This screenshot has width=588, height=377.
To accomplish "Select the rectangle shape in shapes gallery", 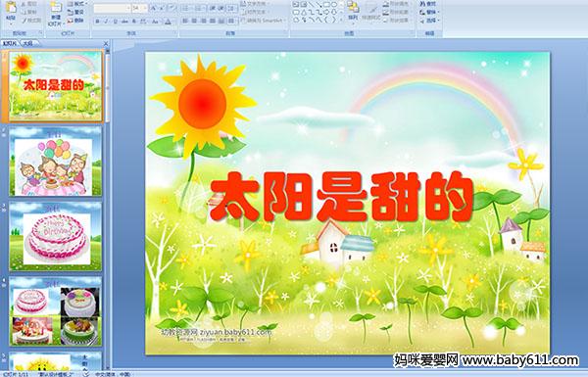I will 326,5.
